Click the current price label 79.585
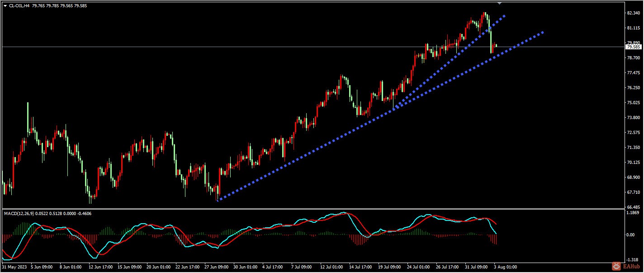This screenshot has width=644, height=273. pos(633,47)
